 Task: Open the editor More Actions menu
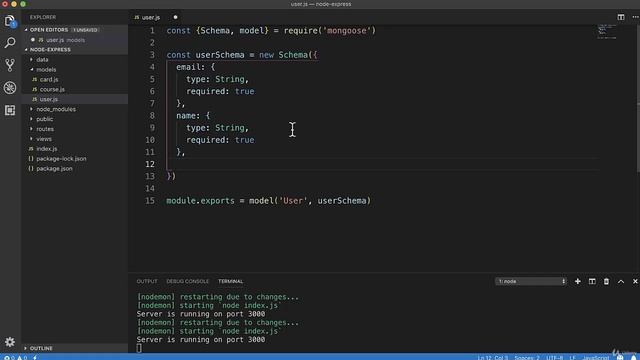(x=635, y=17)
